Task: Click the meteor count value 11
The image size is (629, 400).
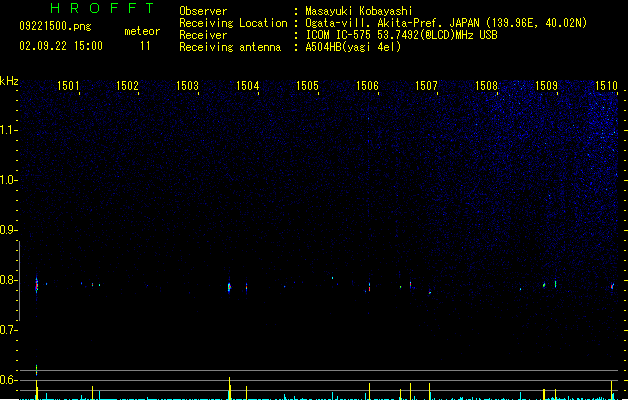Action: coord(145,46)
